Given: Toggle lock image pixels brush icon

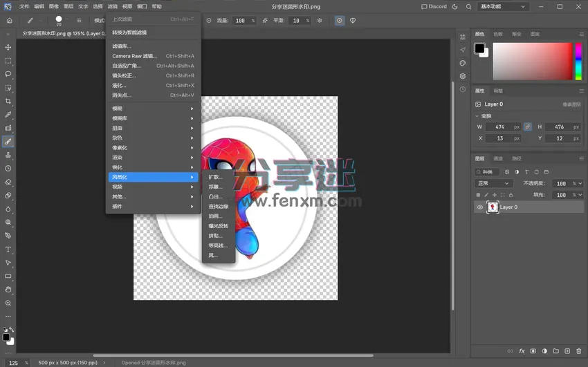Looking at the screenshot, I should 486,195.
